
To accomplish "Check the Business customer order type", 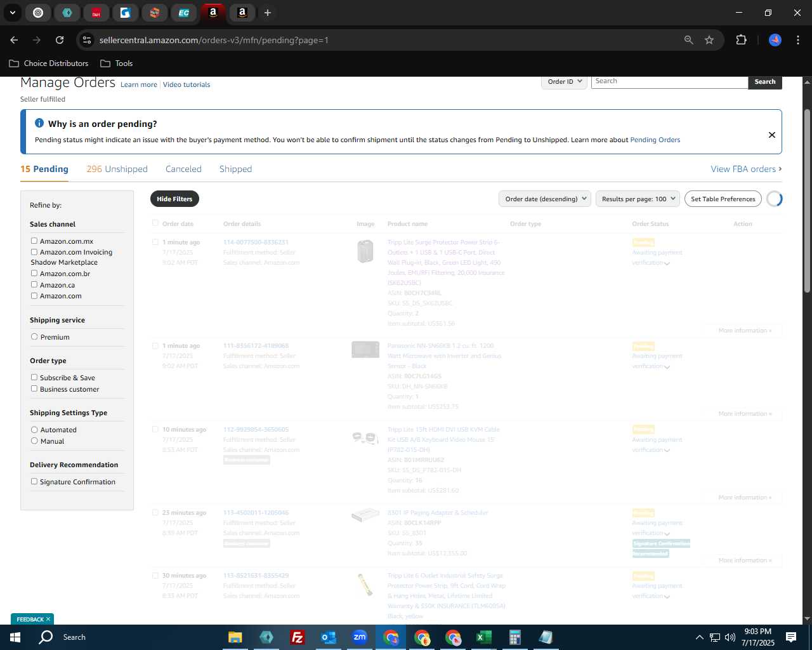I will 34,388.
